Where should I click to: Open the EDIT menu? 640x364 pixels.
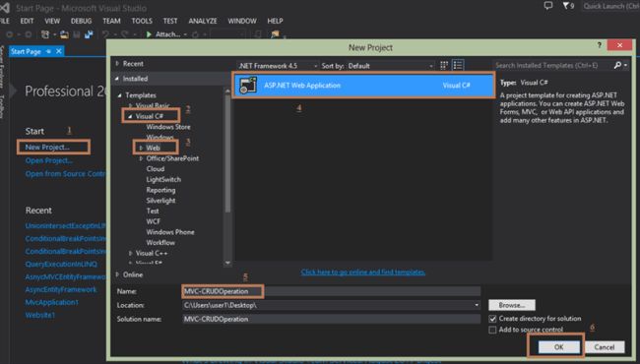click(x=27, y=21)
